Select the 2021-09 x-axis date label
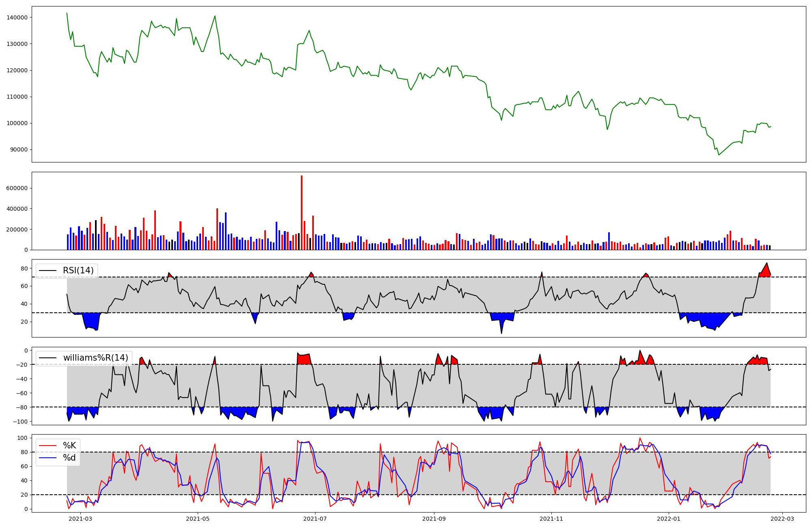 coord(434,519)
